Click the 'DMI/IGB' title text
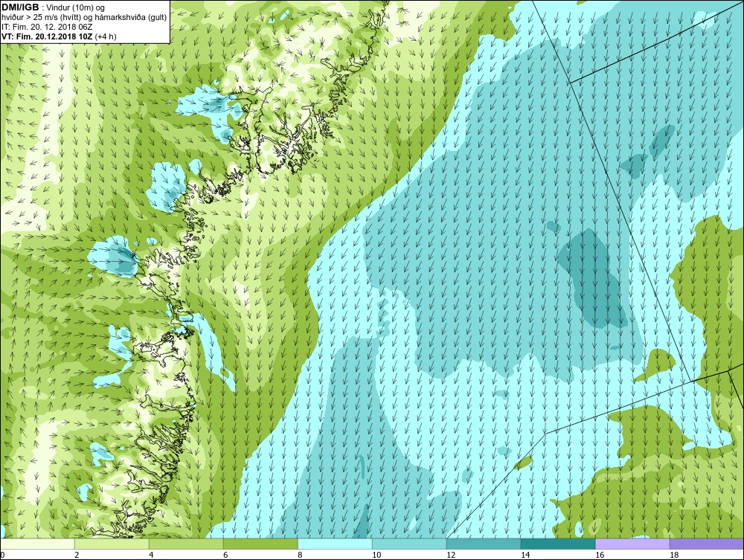Image resolution: width=744 pixels, height=560 pixels. (20, 8)
